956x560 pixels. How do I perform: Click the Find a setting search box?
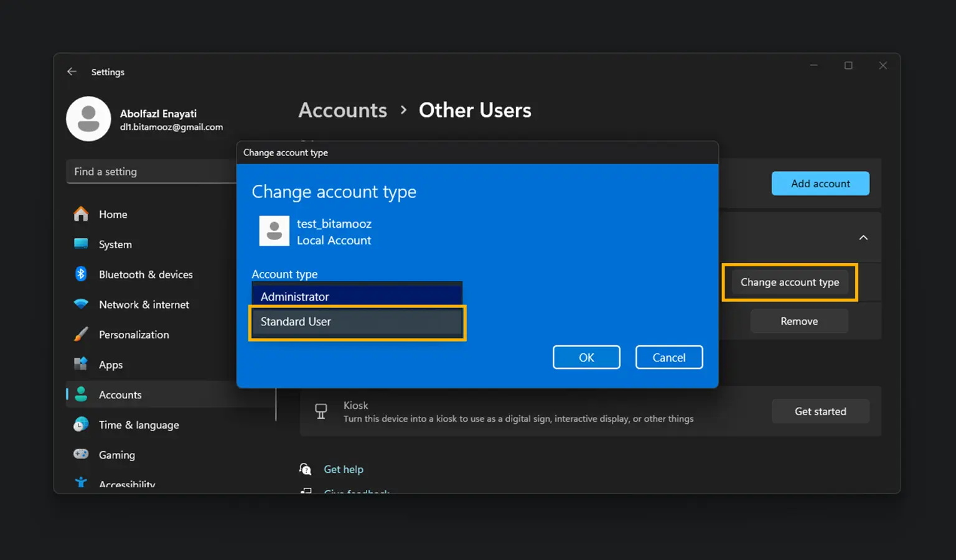(151, 172)
